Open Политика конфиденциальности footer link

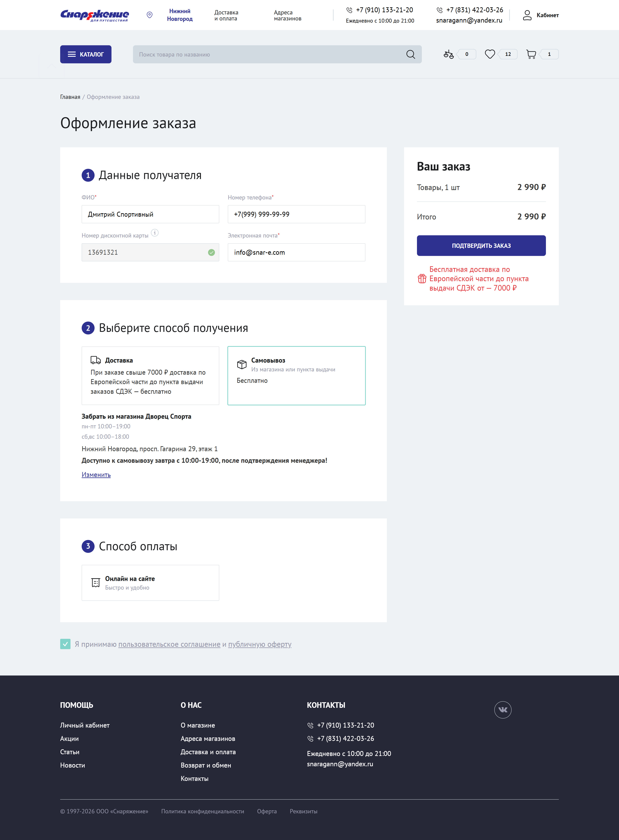point(203,811)
